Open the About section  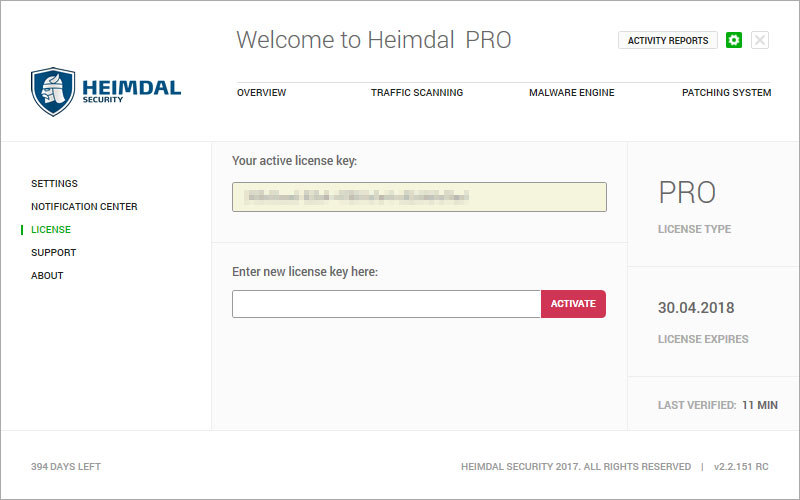coord(47,276)
